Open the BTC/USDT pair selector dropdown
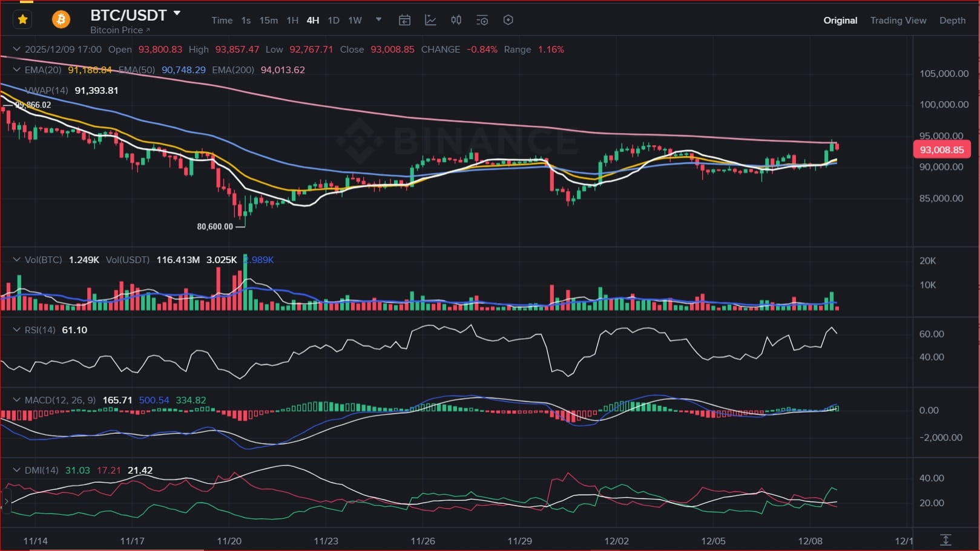The width and height of the screenshot is (980, 551). point(177,13)
